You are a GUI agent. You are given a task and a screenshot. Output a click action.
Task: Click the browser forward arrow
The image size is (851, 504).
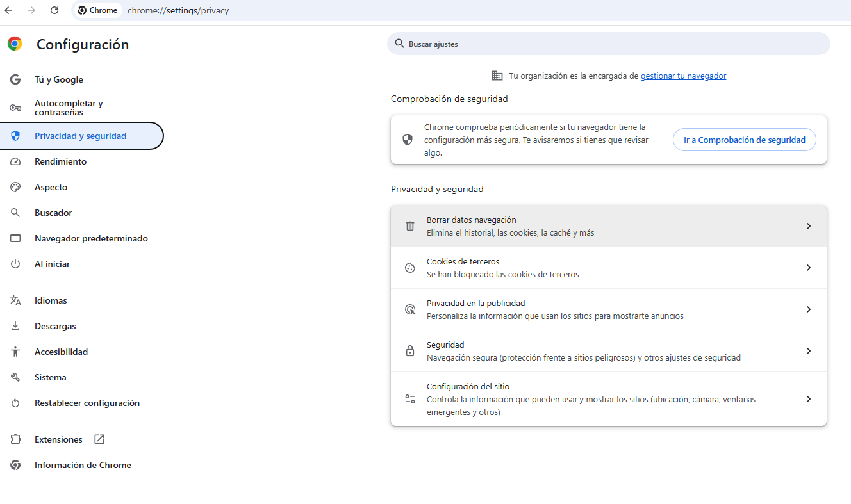point(31,10)
